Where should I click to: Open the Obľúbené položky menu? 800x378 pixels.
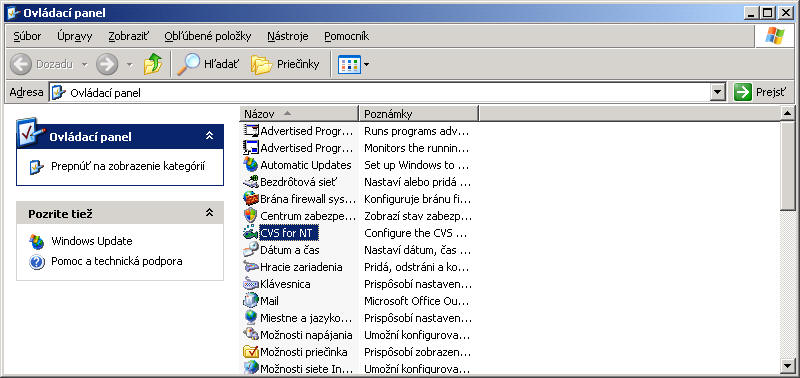point(208,36)
